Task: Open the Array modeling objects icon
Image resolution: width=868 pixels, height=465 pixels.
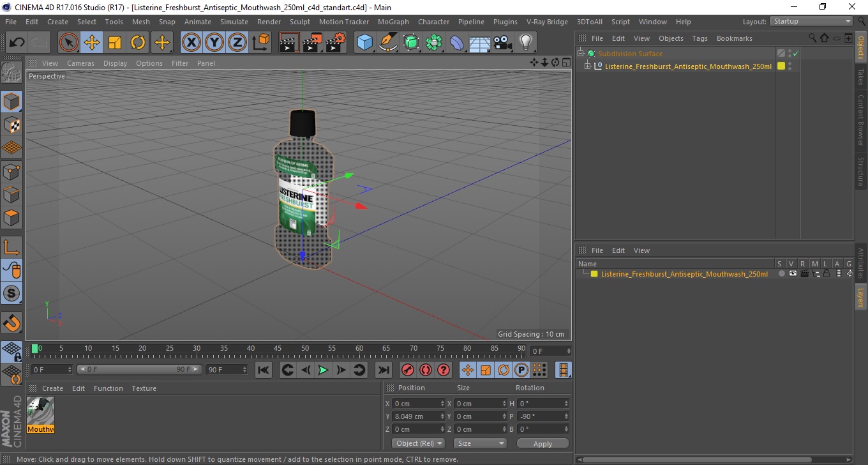Action: coord(434,43)
